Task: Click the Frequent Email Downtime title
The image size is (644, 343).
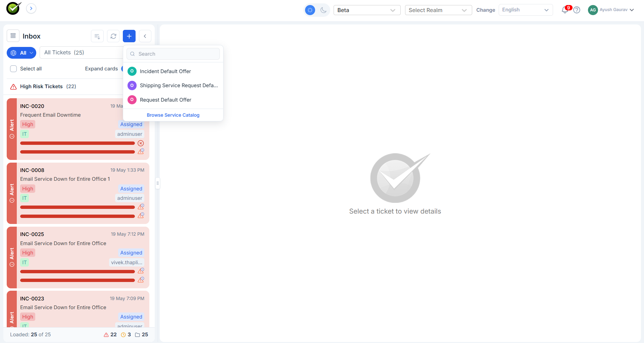Action: [50, 115]
